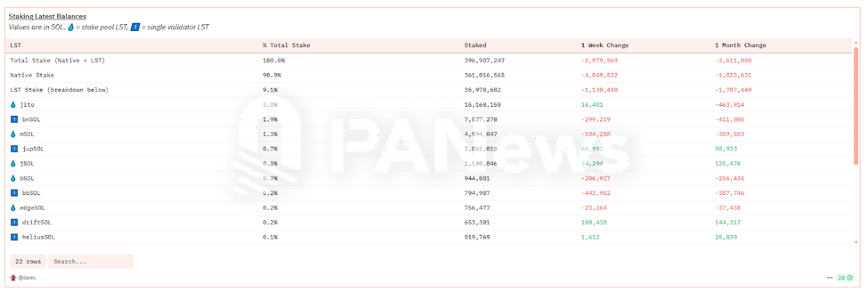Sort by the Staked column header

pyautogui.click(x=475, y=45)
